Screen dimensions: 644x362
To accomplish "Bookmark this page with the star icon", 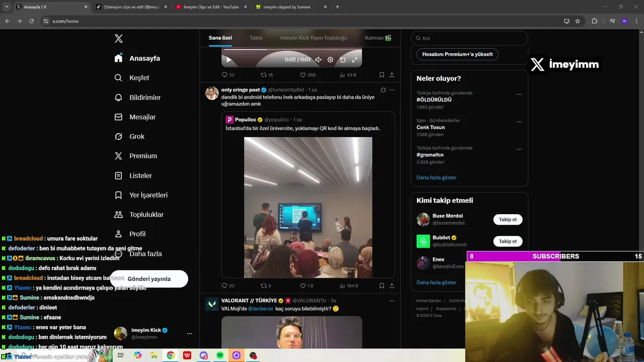I will [x=578, y=21].
